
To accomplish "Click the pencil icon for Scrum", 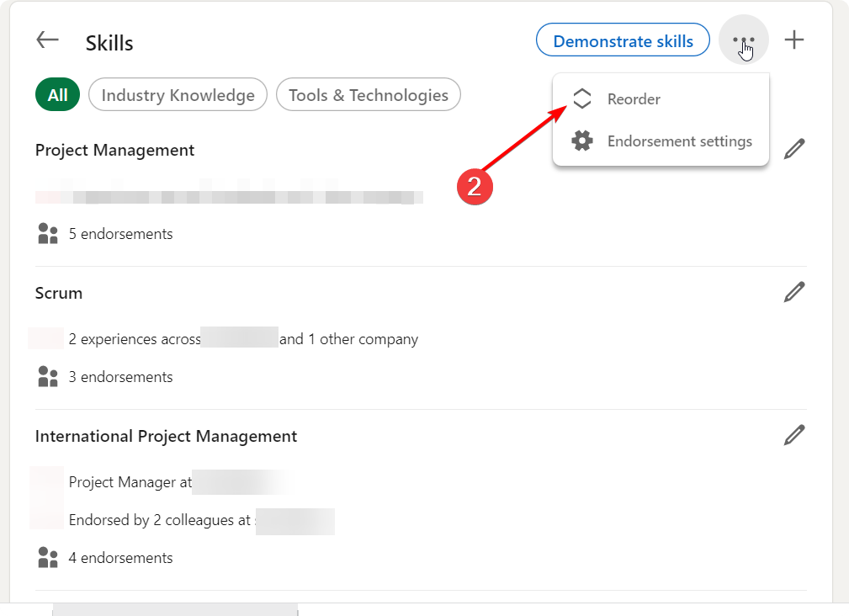I will pos(794,292).
